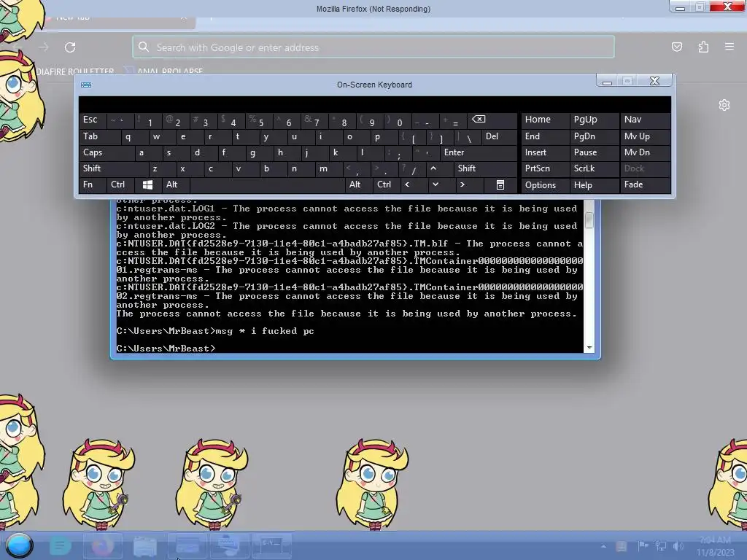This screenshot has height=560, width=747.
Task: Click the Insert key on On-Screen Keyboard
Action: (x=545, y=152)
